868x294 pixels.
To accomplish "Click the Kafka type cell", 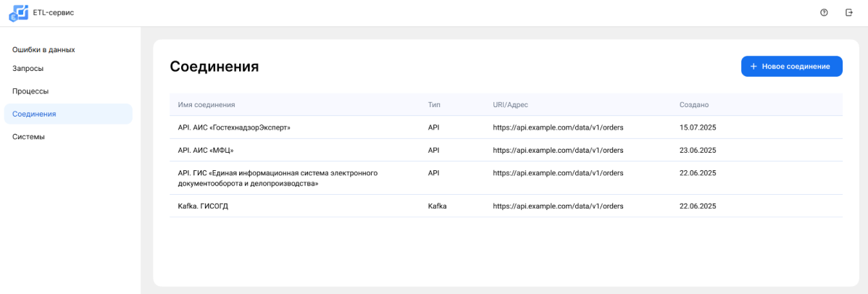I will [437, 206].
